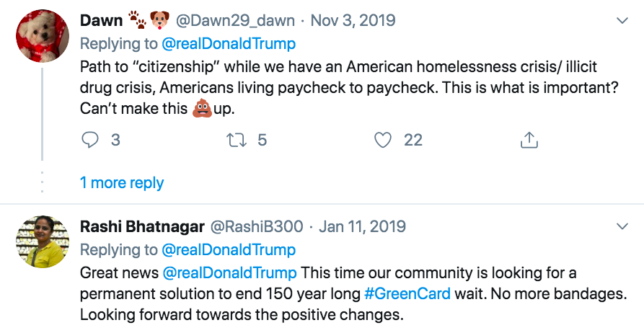Click @realDonaldTrump in Rashi's reply line
Viewport: 644px width, 333px height.
pos(229,250)
